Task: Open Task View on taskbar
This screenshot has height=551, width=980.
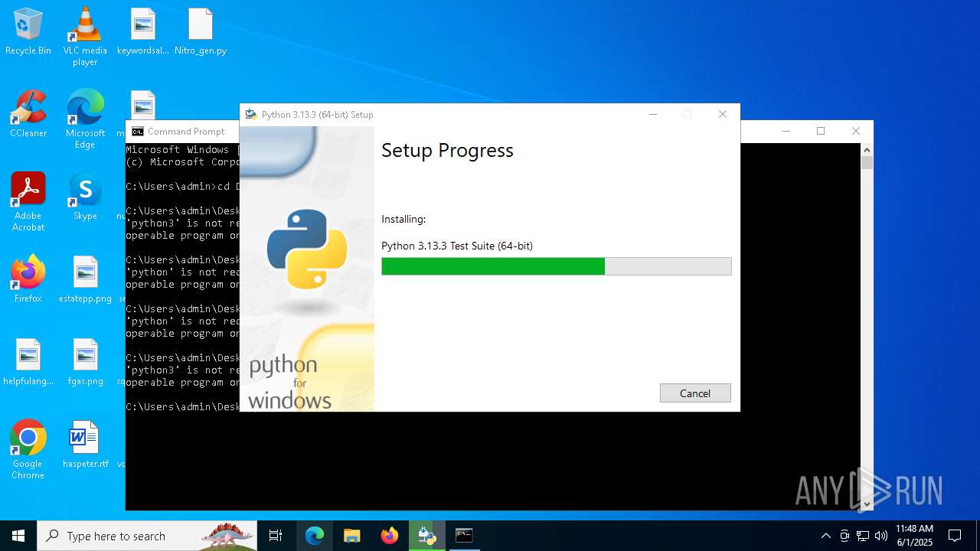Action: coord(276,536)
